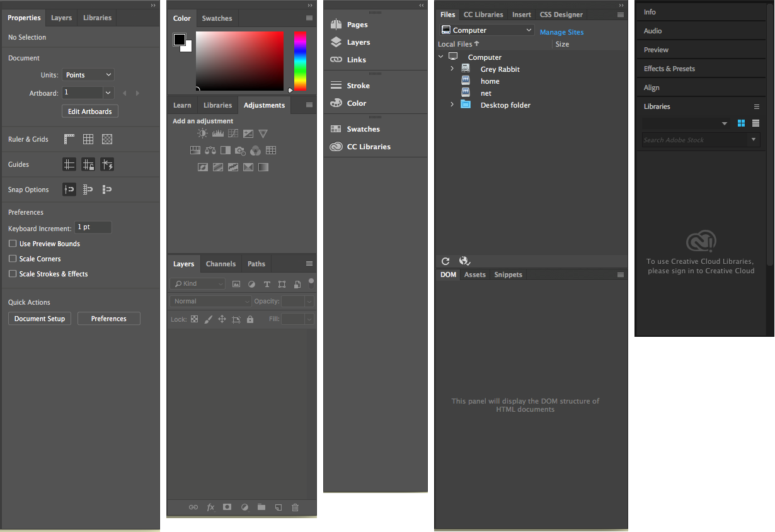Switch to the Channels tab

click(221, 264)
